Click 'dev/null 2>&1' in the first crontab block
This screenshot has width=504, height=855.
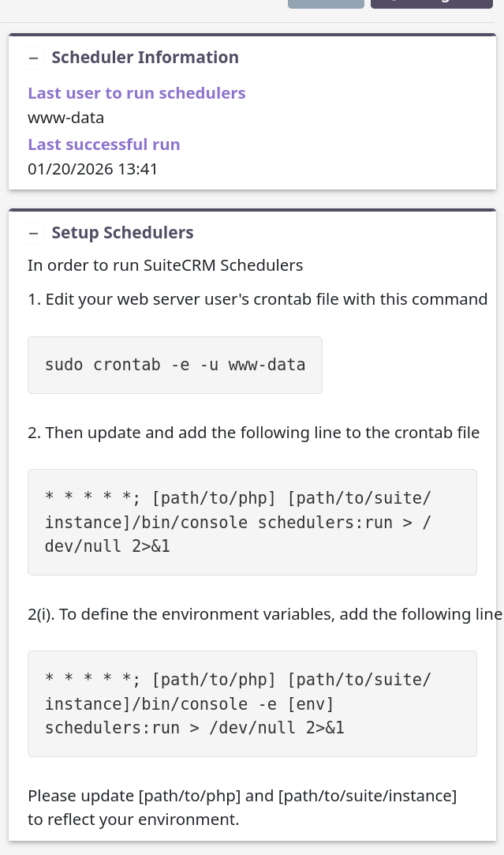tap(107, 545)
